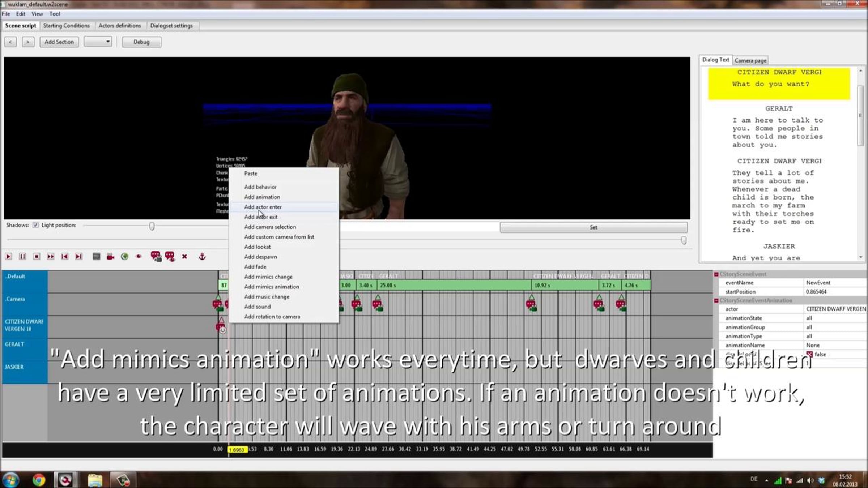Click the green globe toolbar icon
The width and height of the screenshot is (868, 488).
pos(125,256)
